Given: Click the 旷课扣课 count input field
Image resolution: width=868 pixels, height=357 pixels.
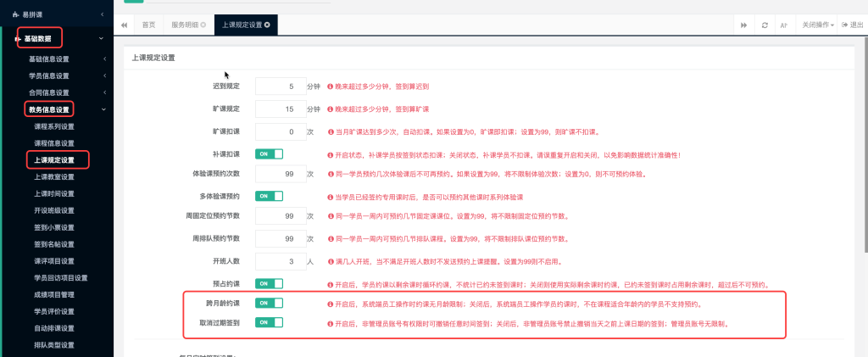Looking at the screenshot, I should coord(281,131).
